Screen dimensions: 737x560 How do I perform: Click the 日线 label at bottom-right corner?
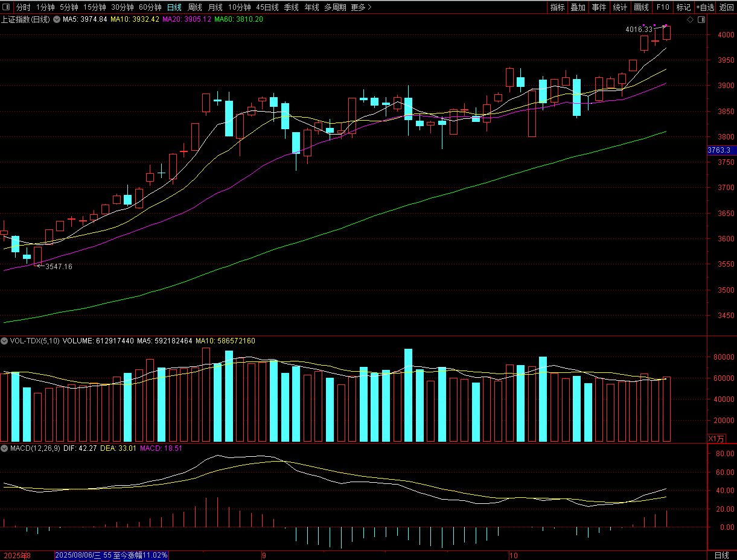click(721, 555)
